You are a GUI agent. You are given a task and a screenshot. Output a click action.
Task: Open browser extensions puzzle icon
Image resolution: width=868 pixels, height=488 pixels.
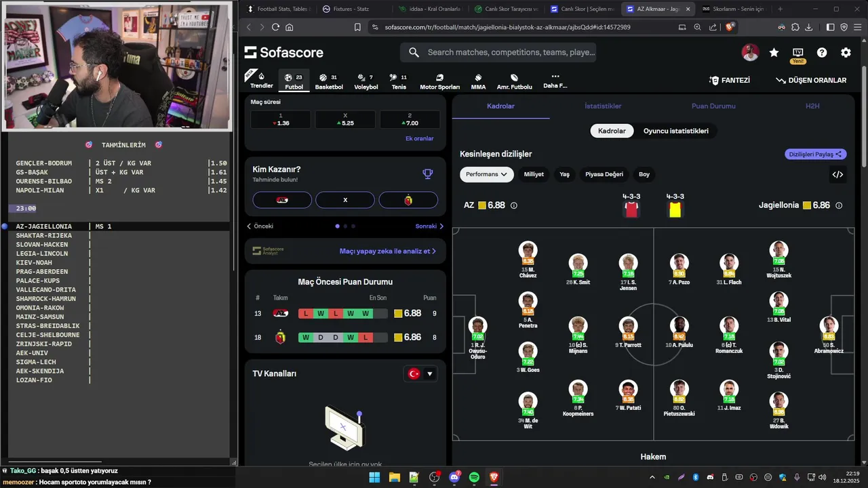pyautogui.click(x=795, y=27)
